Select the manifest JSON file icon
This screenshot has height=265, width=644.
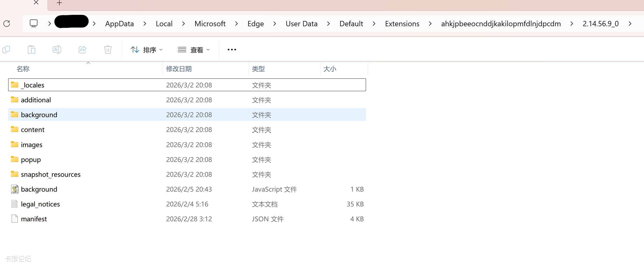pos(15,219)
